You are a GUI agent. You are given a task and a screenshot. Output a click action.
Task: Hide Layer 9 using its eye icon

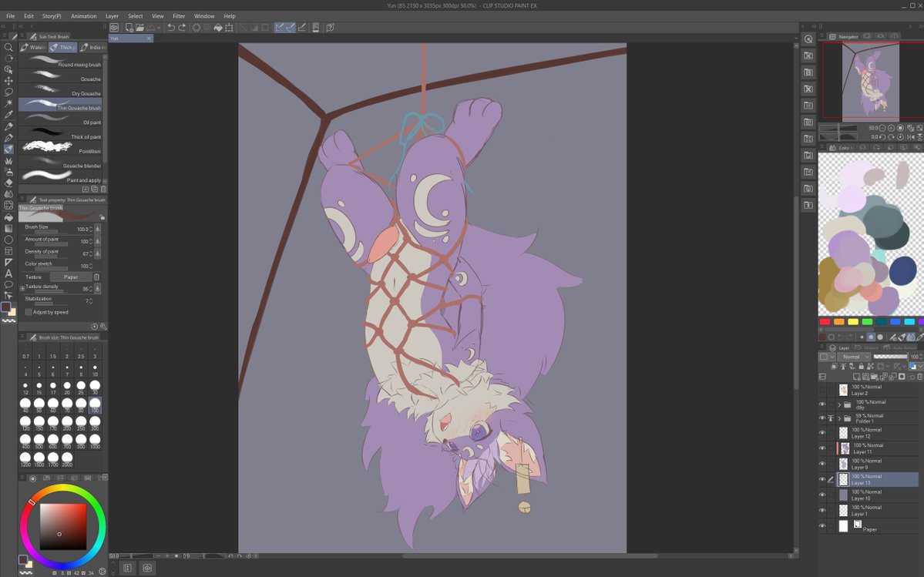coord(822,464)
